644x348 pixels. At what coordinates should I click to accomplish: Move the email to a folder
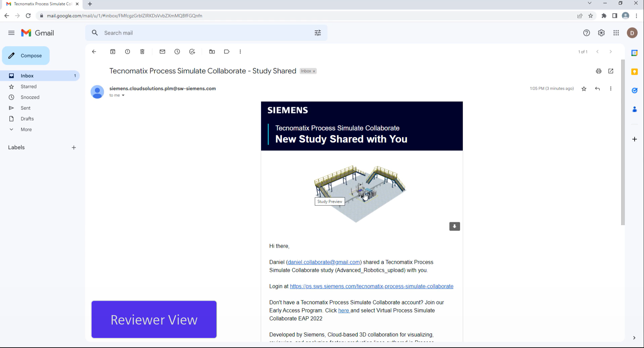point(212,51)
